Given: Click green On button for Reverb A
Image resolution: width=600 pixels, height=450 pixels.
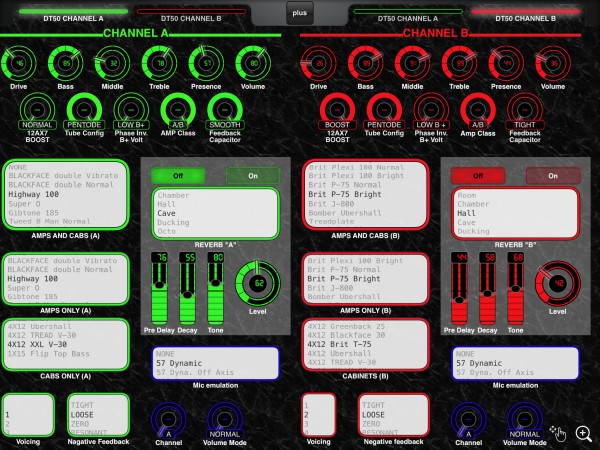Looking at the screenshot, I should coord(253,176).
